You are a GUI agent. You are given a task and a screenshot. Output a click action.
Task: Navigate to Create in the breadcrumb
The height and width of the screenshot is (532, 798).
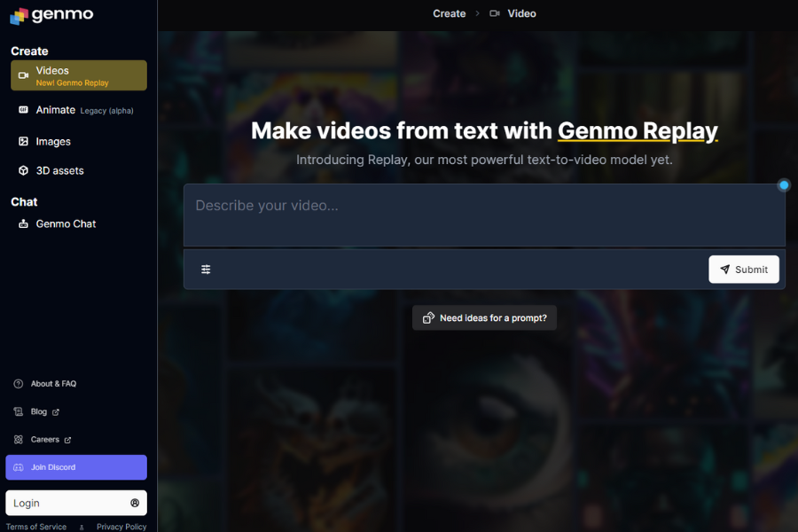449,13
